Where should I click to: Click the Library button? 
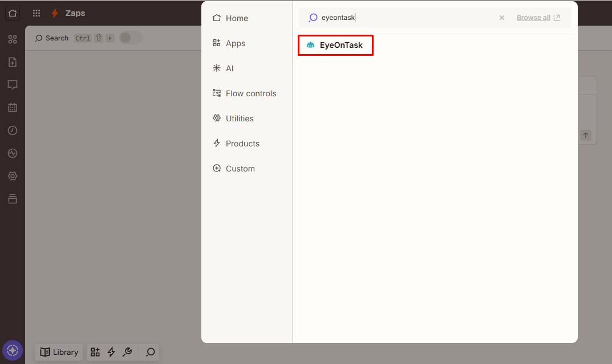[x=59, y=352]
